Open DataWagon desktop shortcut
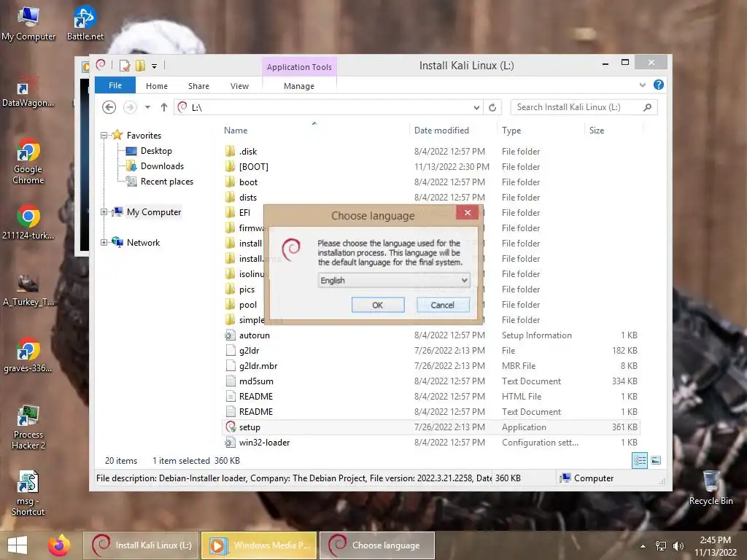 (x=28, y=90)
